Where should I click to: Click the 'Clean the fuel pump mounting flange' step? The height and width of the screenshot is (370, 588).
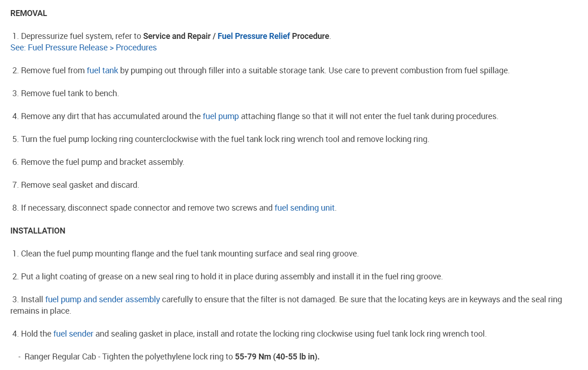click(x=189, y=254)
